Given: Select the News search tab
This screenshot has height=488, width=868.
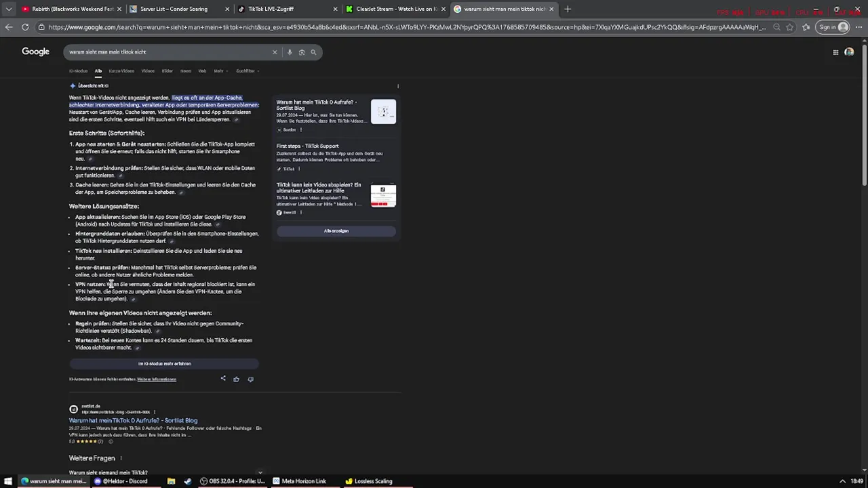Looking at the screenshot, I should point(186,70).
